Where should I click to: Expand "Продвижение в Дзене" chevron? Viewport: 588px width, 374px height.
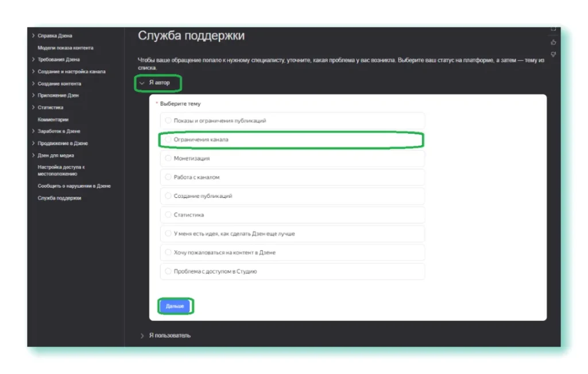33,143
